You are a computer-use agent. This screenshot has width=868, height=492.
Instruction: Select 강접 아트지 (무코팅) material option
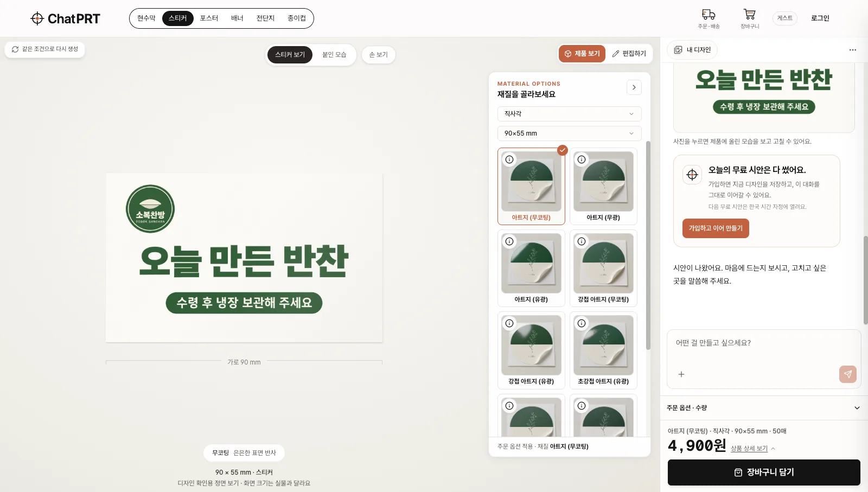603,268
